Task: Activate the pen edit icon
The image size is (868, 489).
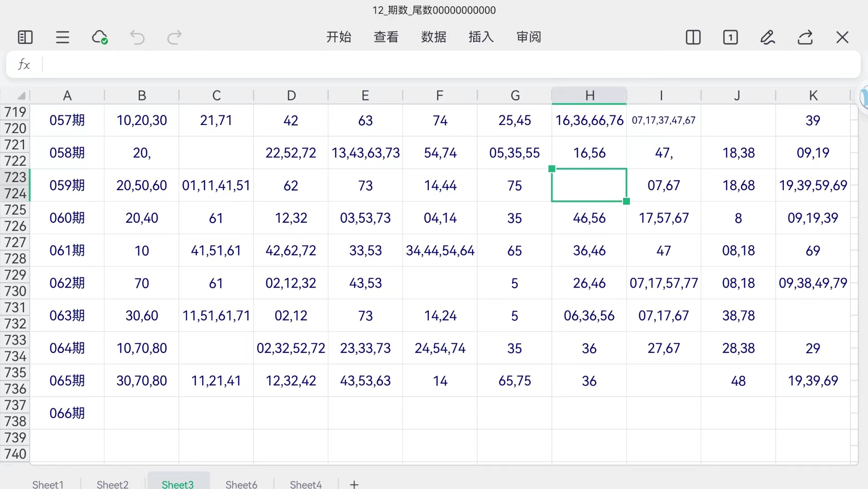Action: 768,37
